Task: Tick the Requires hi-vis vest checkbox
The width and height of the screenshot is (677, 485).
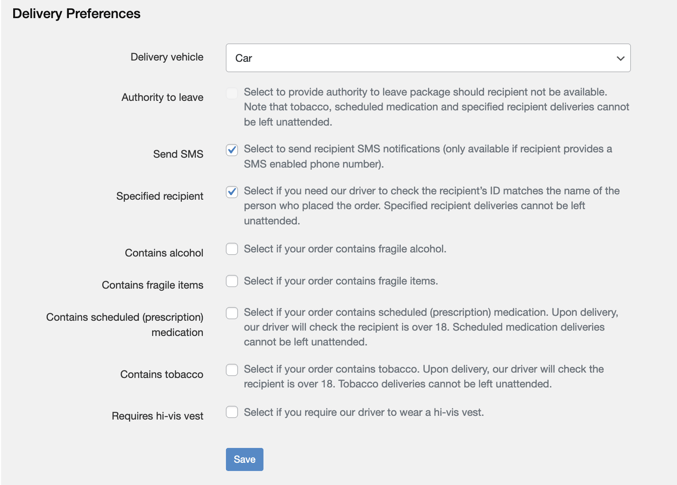Action: tap(232, 412)
